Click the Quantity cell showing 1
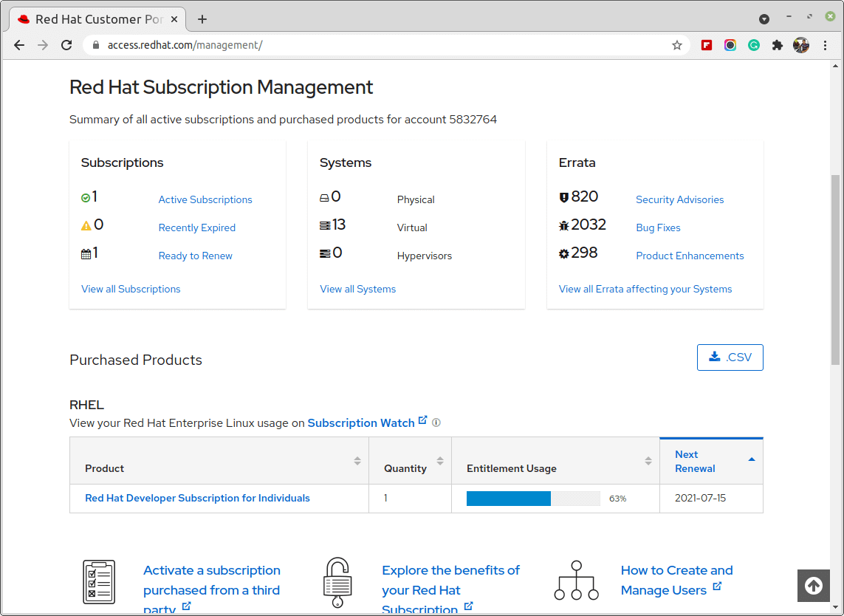This screenshot has width=844, height=616. point(410,498)
